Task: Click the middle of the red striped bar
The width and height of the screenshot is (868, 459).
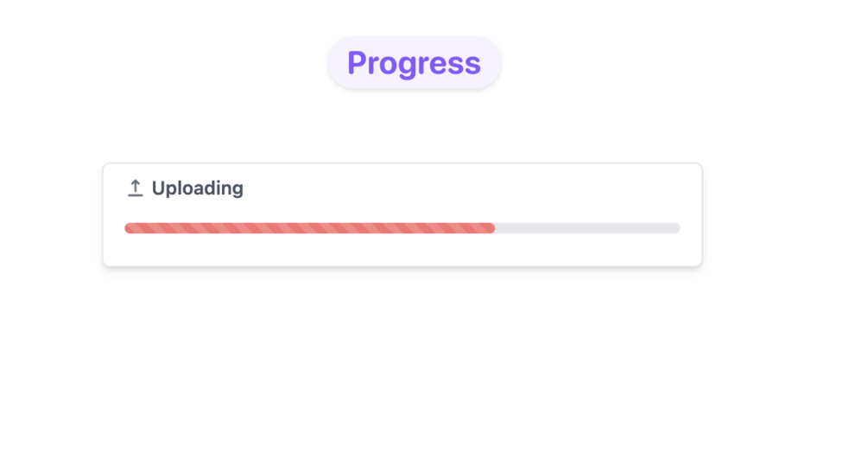Action: (x=309, y=228)
